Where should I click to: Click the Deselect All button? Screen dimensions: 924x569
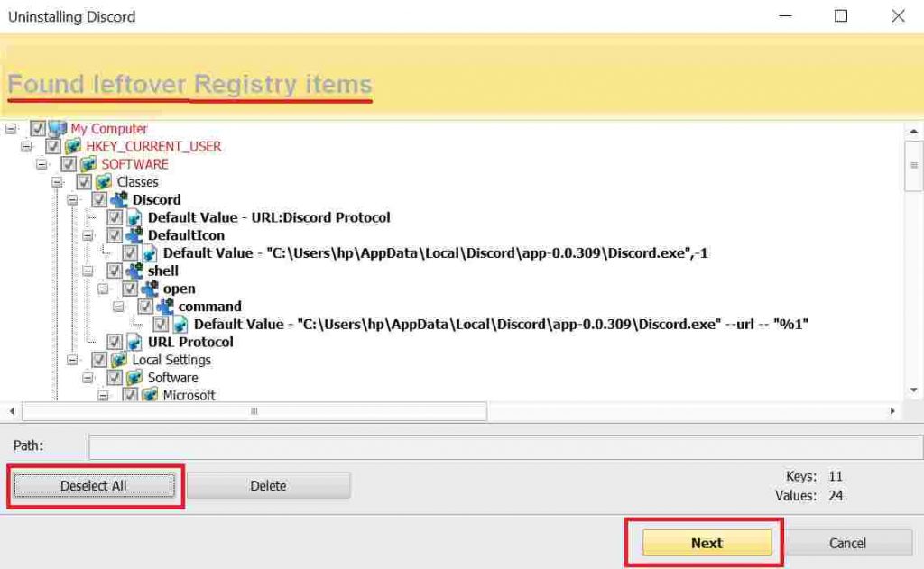[x=94, y=486]
